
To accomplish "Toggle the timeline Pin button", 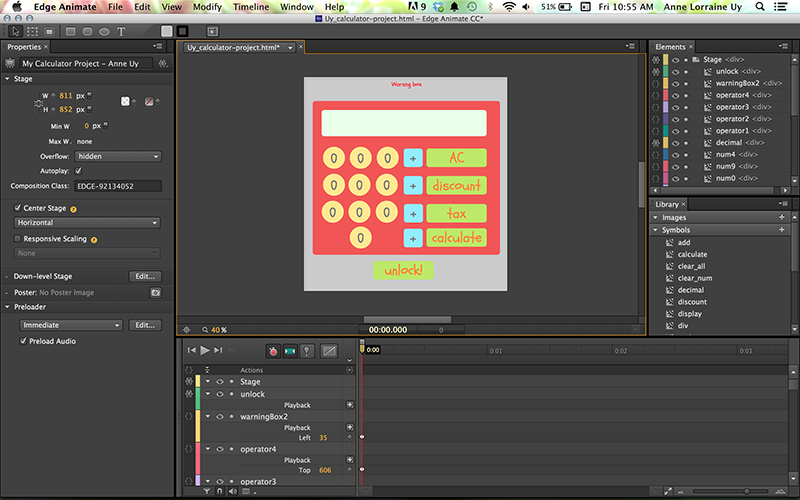I will [307, 351].
